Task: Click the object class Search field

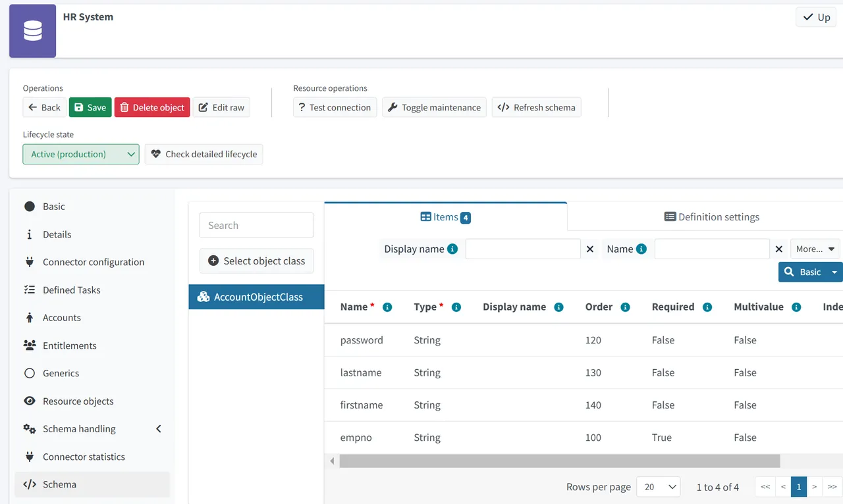Action: 257,225
